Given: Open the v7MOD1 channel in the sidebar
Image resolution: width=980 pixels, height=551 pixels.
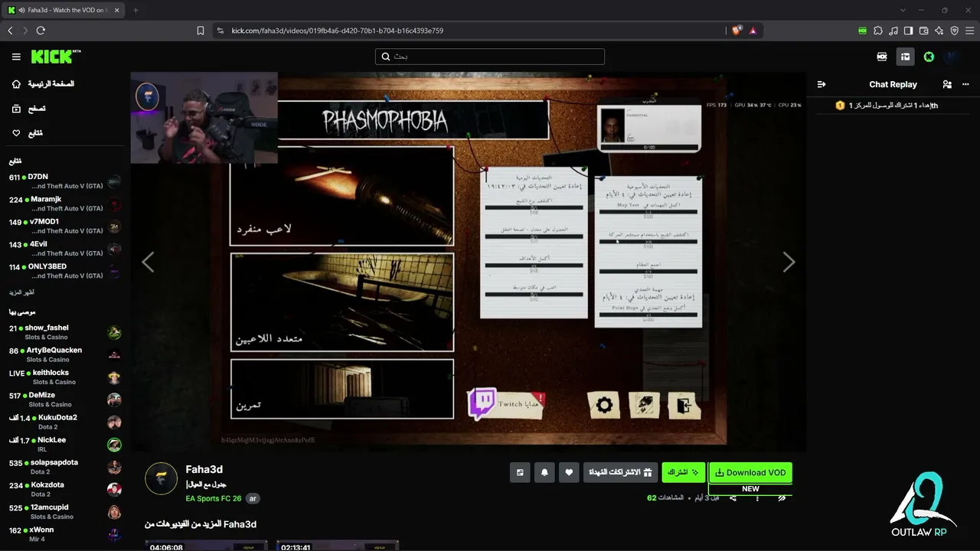Looking at the screenshot, I should point(65,226).
